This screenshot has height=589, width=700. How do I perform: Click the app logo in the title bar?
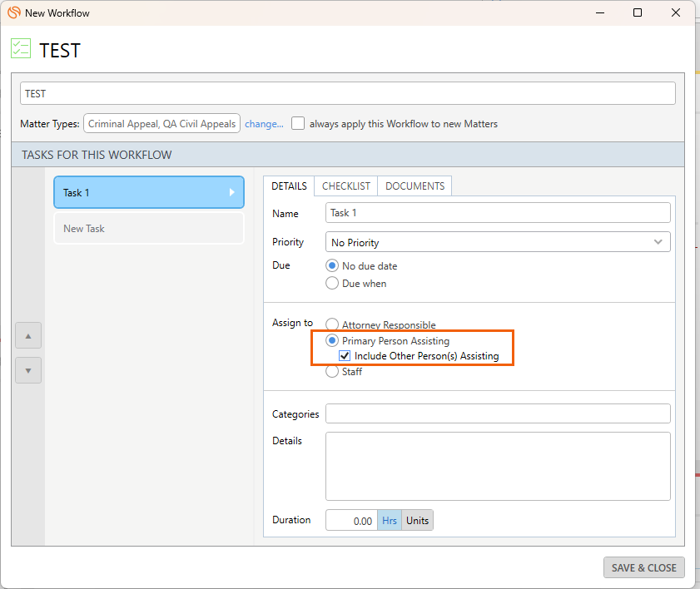13,12
